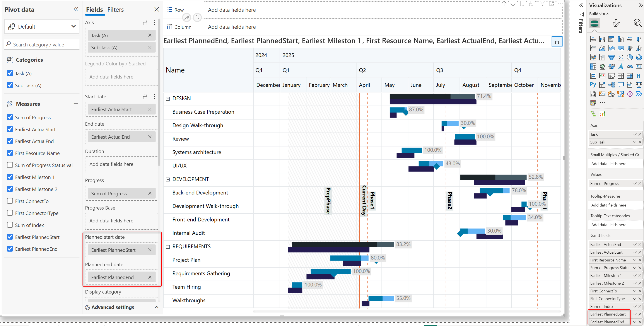Select the Fields tab
This screenshot has width=644, height=326.
pyautogui.click(x=94, y=10)
